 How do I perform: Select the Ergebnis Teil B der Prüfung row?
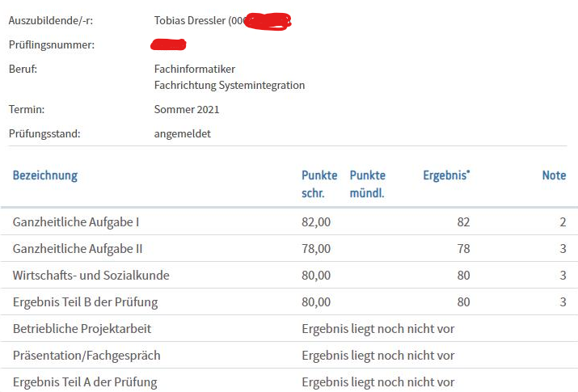[x=289, y=301]
